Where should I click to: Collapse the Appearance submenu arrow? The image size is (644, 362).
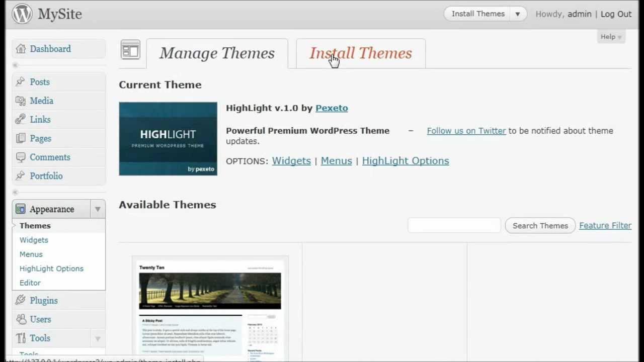98,209
